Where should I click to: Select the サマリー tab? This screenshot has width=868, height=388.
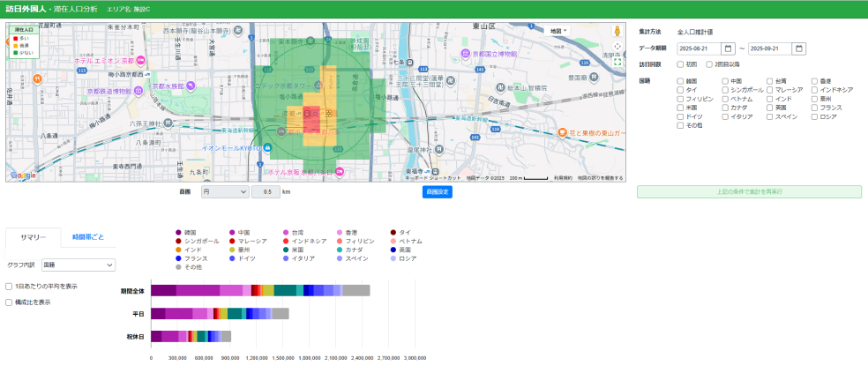pos(34,237)
